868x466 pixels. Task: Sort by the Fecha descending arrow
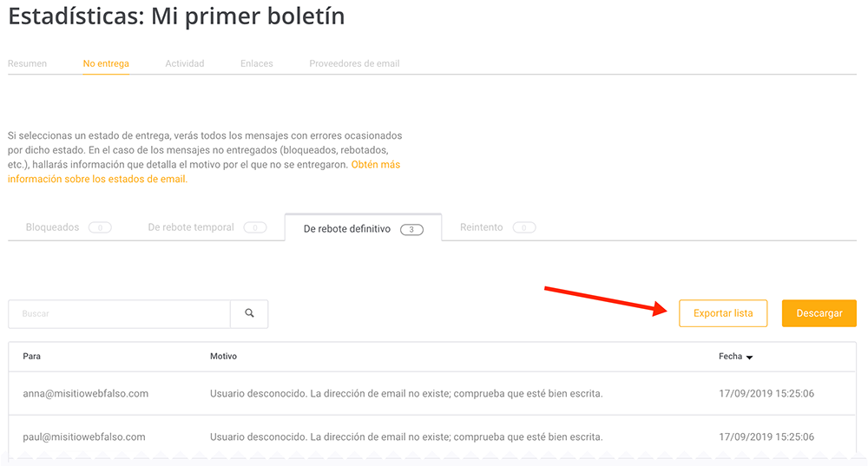[x=750, y=358]
